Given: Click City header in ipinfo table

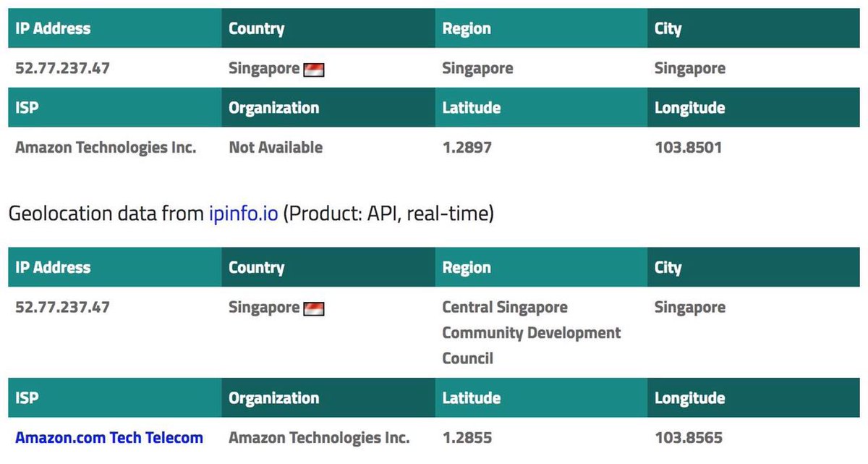Looking at the screenshot, I should click(754, 268).
